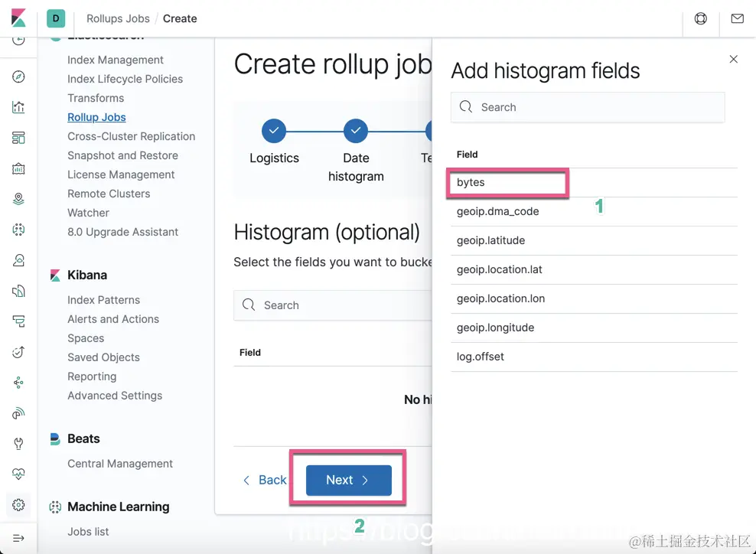Viewport: 756px width, 554px height.
Task: Click the Kibana logo in the header
Action: [18, 18]
